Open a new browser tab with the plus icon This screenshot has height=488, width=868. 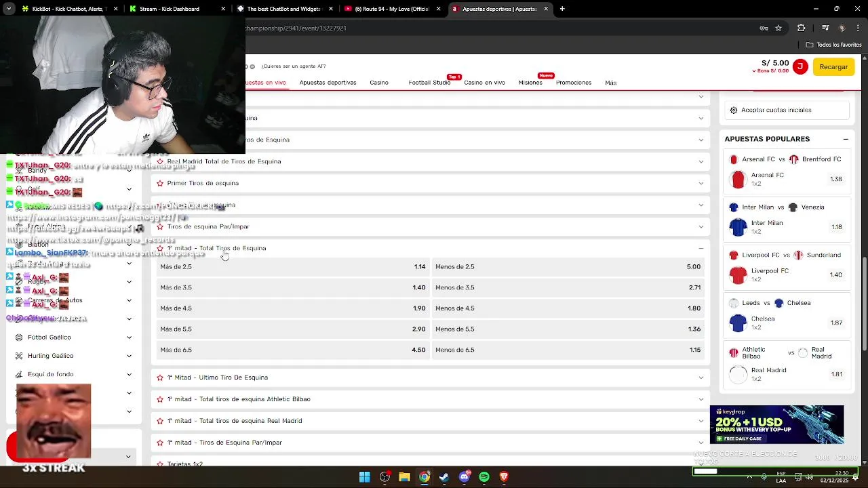[562, 9]
